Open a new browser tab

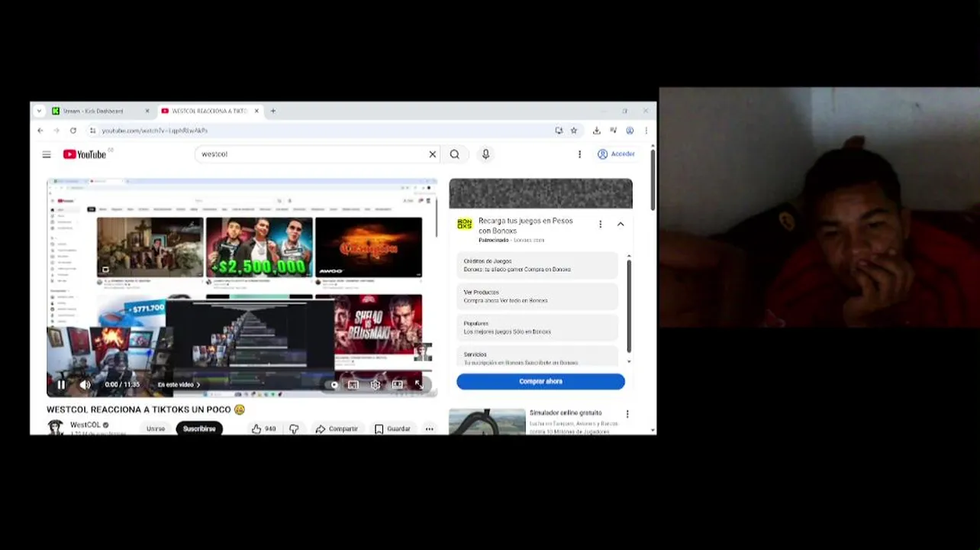[273, 111]
